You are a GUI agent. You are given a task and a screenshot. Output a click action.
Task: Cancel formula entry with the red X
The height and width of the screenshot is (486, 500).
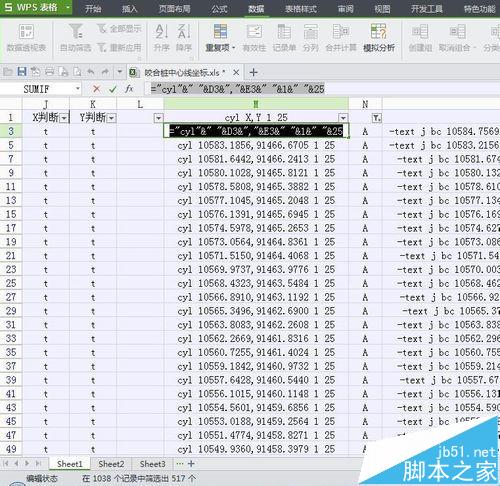[x=96, y=89]
